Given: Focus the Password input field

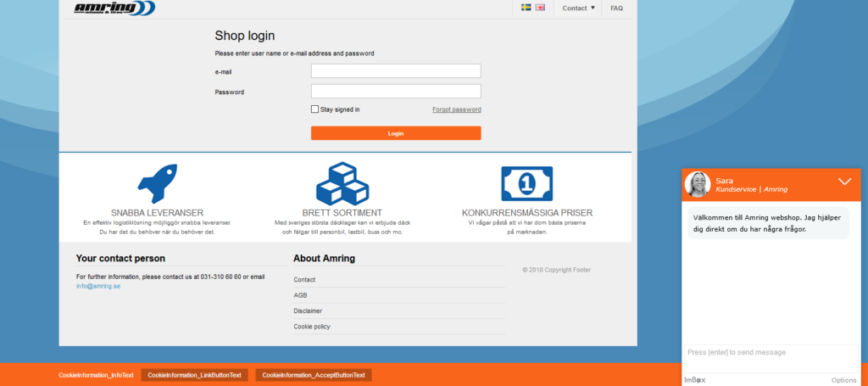Looking at the screenshot, I should coord(396,92).
